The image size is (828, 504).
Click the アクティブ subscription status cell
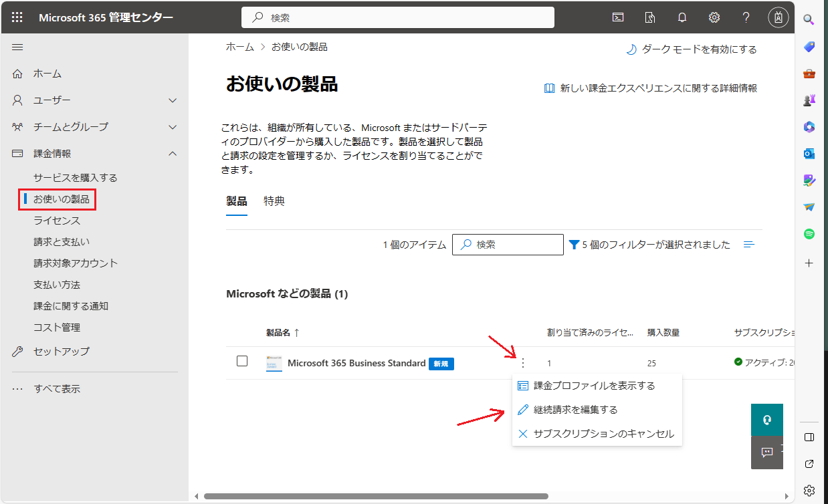click(764, 362)
